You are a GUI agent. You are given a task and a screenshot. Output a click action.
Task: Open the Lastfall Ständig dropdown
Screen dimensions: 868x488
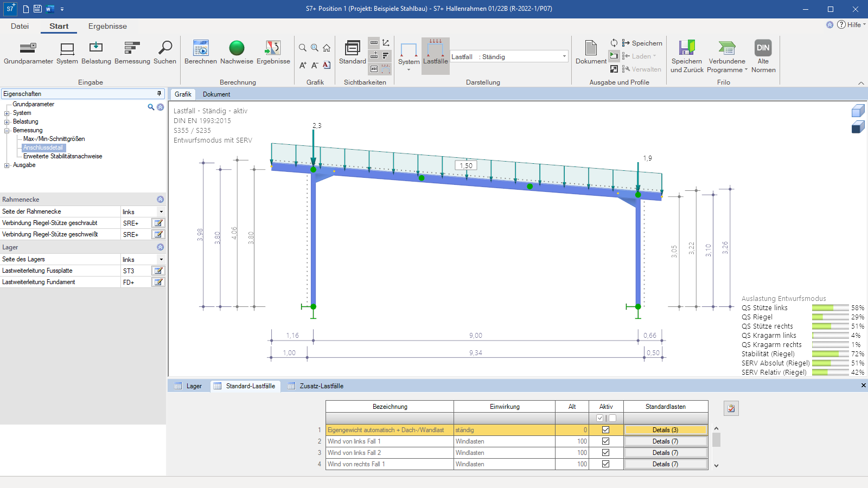tap(564, 56)
